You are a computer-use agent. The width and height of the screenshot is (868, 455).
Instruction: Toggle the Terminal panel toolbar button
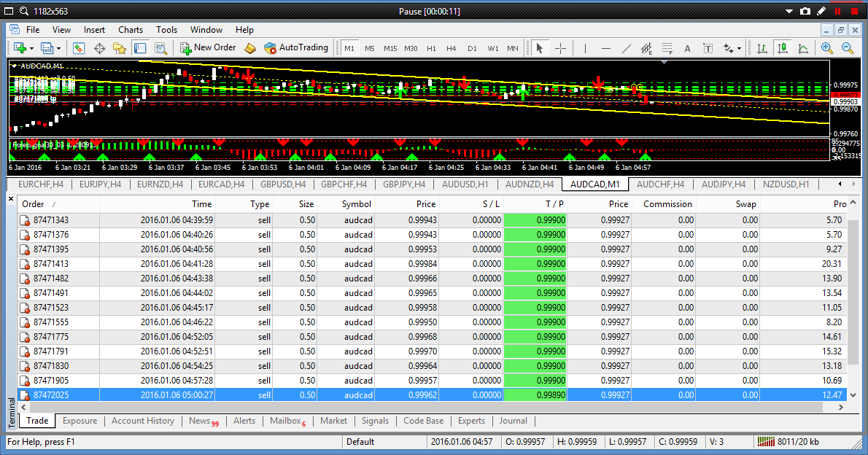[140, 48]
